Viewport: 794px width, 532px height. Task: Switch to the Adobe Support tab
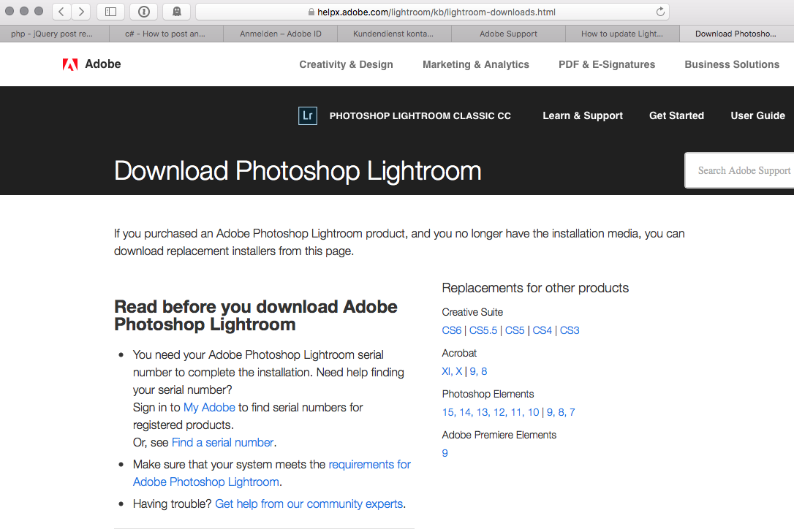click(x=508, y=34)
